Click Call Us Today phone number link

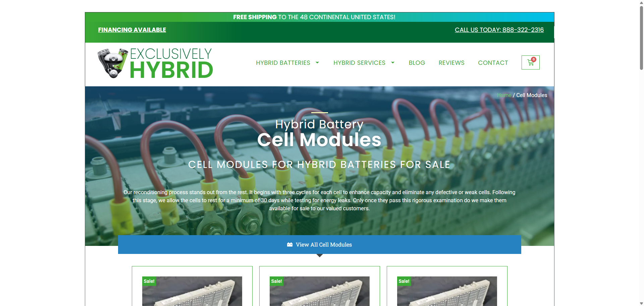click(x=499, y=30)
